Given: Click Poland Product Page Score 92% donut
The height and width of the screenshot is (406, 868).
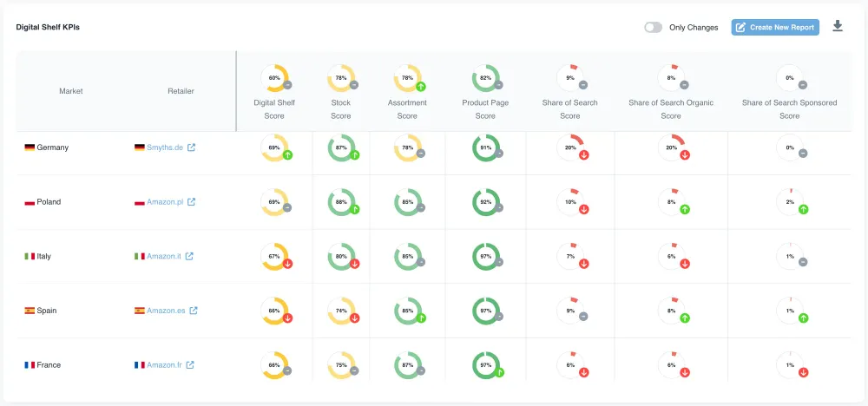Looking at the screenshot, I should pyautogui.click(x=486, y=202).
